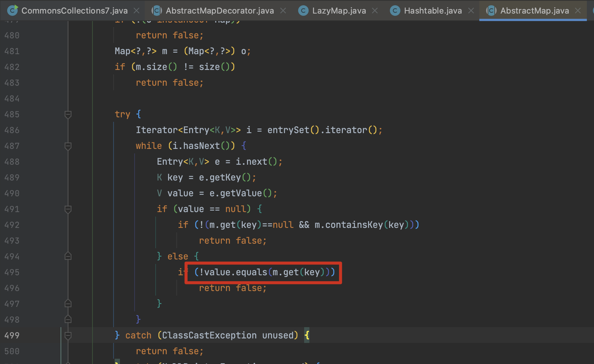Click the AbstractMap.java abstract class icon

point(491,11)
